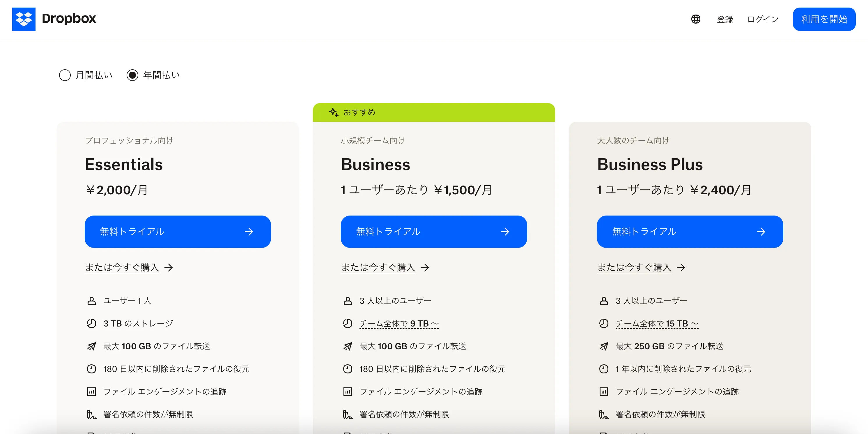
Task: Select 月間払い monthly billing radio
Action: (x=65, y=75)
